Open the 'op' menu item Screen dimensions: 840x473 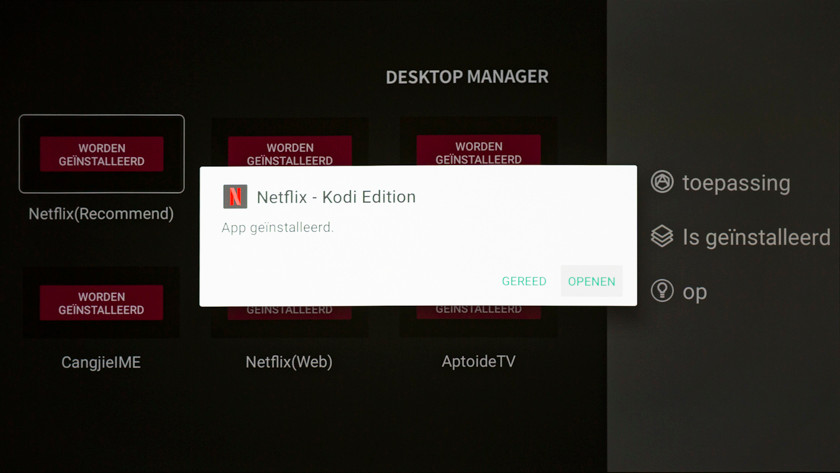coord(679,291)
